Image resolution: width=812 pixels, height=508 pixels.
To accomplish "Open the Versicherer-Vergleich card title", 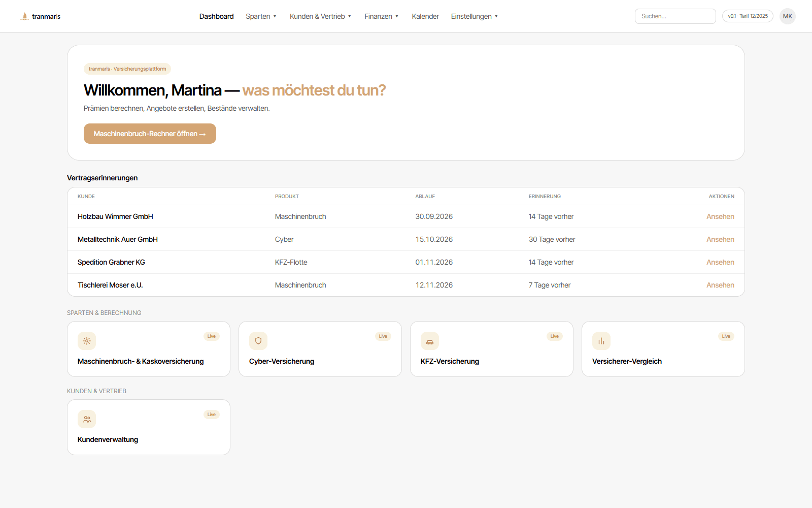I will (x=627, y=361).
